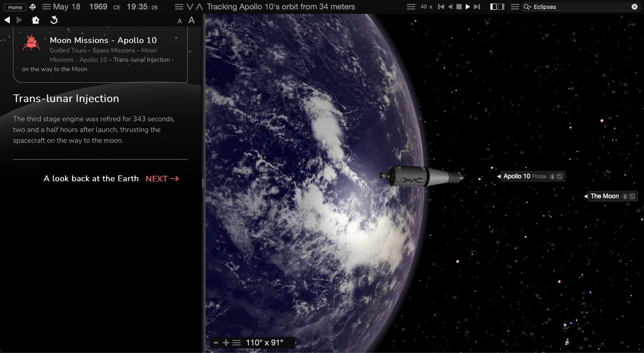The image size is (644, 353).
Task: Open the time flow rate menu
Action: pyautogui.click(x=411, y=7)
